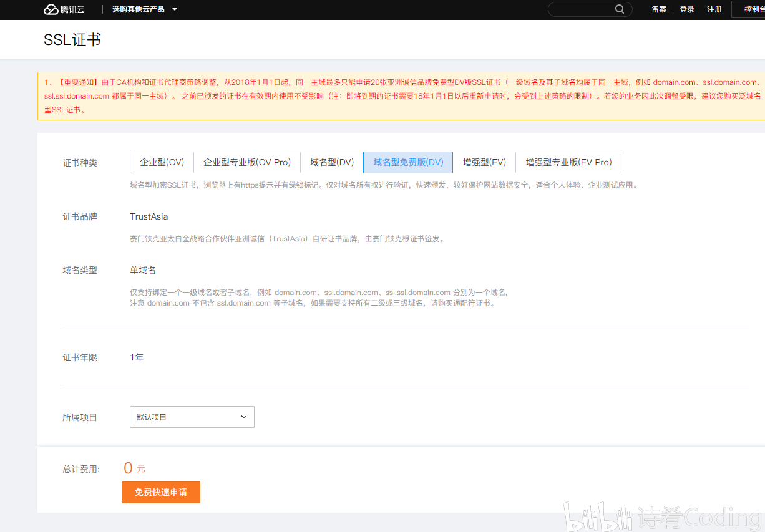Click the red 重要通知 notice text
Screen dimensions: 765x532
pos(403,95)
